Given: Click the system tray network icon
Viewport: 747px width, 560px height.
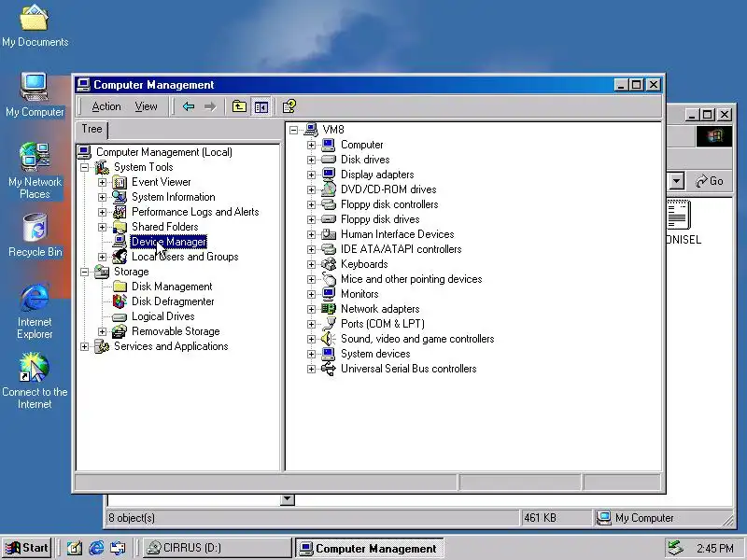Looking at the screenshot, I should tap(675, 548).
